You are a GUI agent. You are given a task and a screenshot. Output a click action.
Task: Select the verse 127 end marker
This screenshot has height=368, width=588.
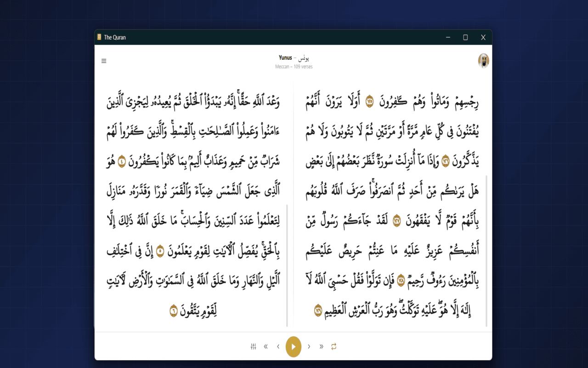[x=397, y=221]
